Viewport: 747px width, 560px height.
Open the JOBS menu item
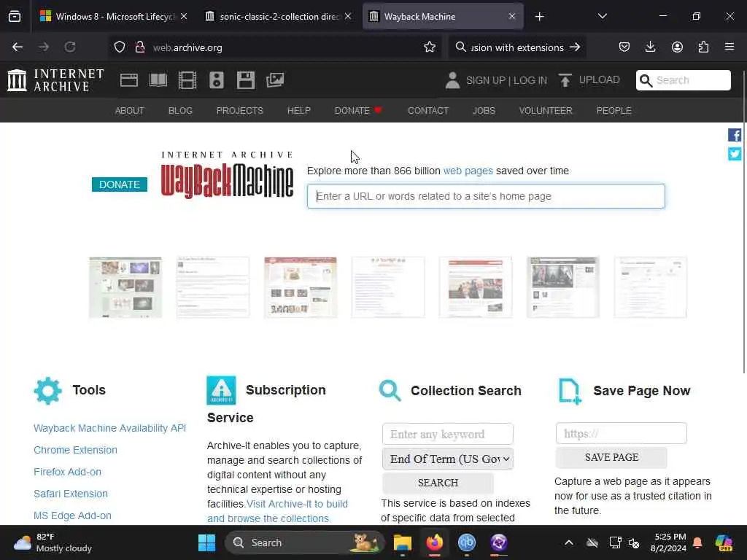point(484,111)
